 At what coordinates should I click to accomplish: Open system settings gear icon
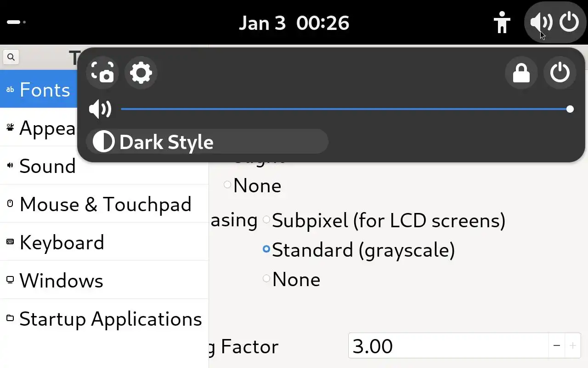coord(141,73)
